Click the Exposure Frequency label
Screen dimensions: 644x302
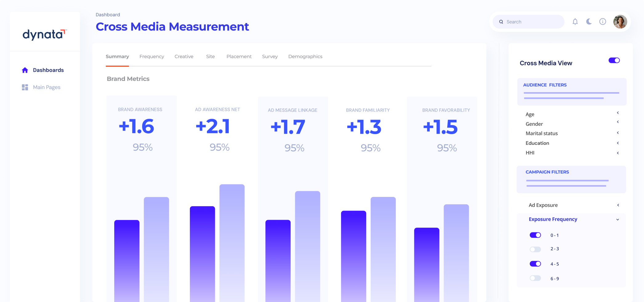tap(553, 219)
